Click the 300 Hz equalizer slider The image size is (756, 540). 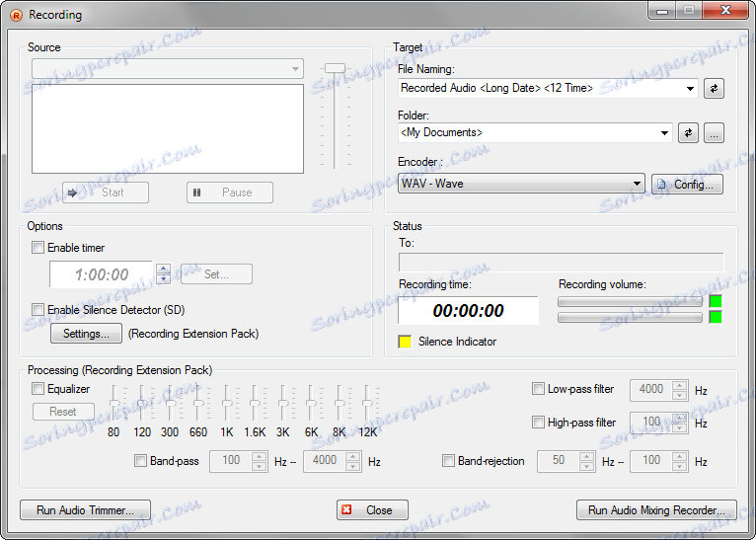click(x=170, y=404)
